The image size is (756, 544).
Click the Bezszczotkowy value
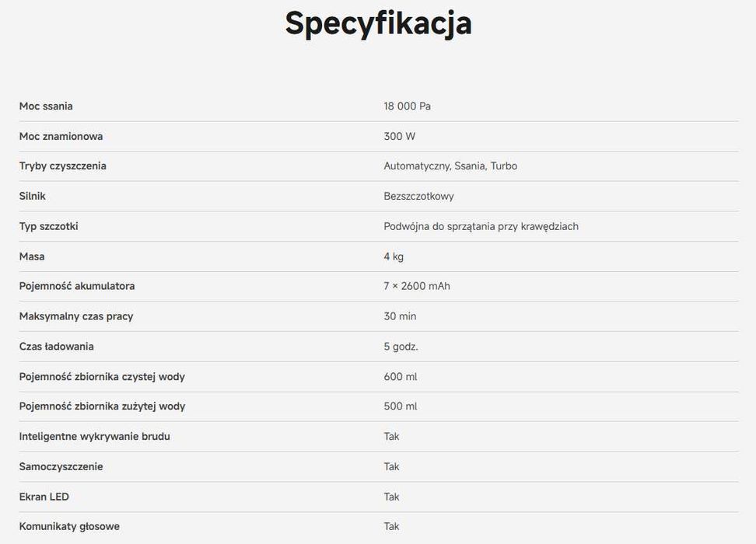click(x=418, y=196)
